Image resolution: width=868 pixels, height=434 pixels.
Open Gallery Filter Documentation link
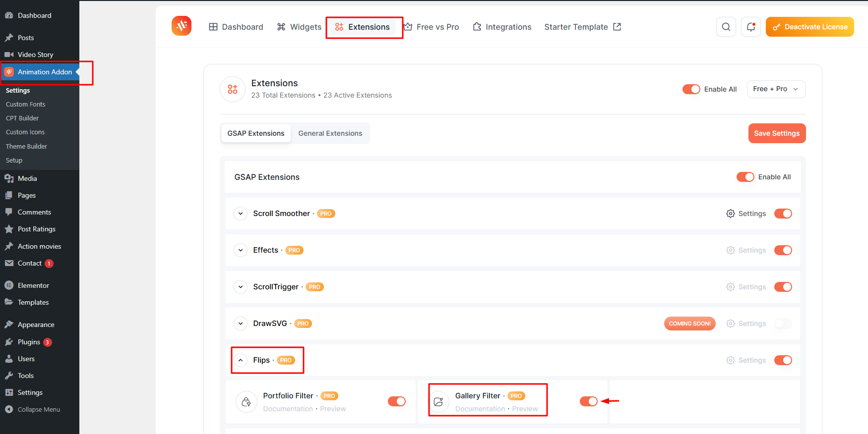pyautogui.click(x=480, y=409)
